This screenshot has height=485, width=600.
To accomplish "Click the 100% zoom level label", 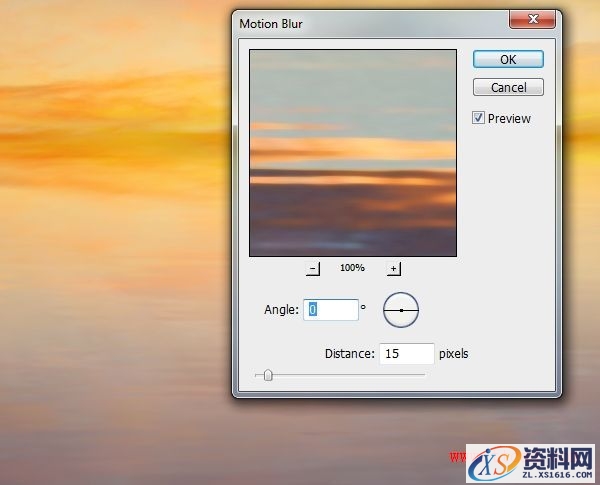I will point(353,269).
